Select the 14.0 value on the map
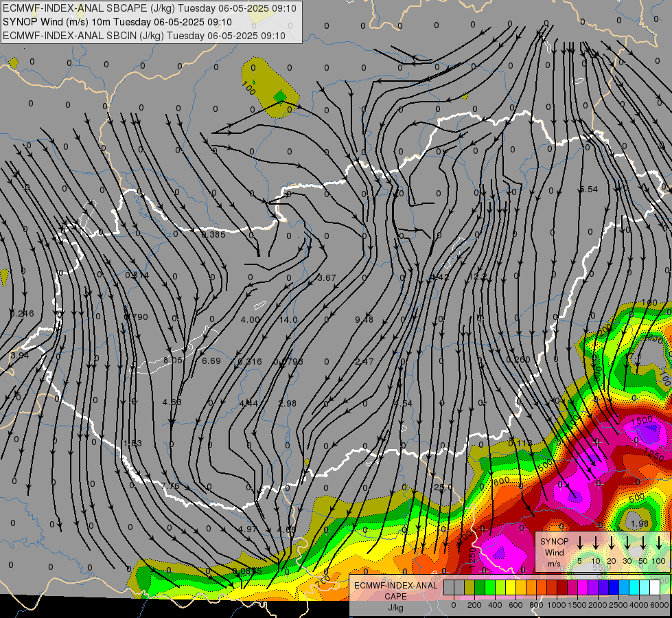The height and width of the screenshot is (618, 672). point(288,320)
